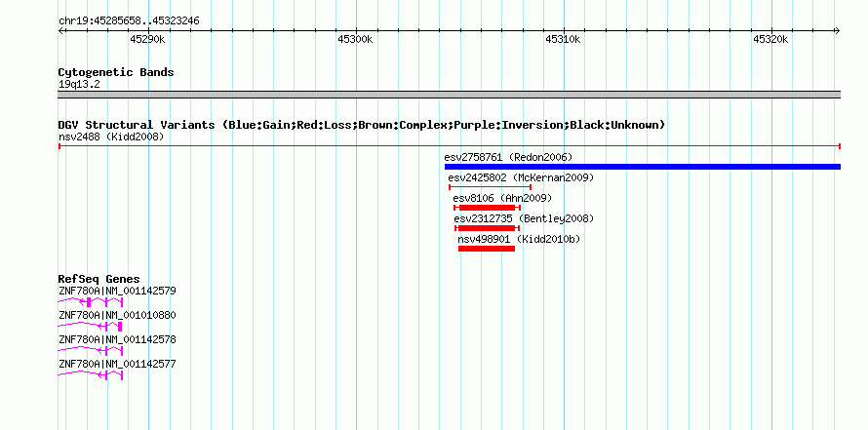The image size is (868, 430).
Task: Click the magenta NM_001010880 gene glyph
Action: (x=91, y=327)
